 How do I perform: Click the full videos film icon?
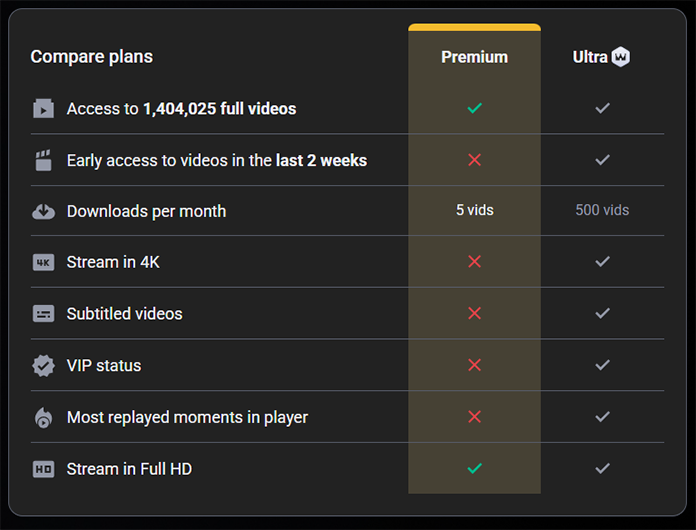click(43, 108)
